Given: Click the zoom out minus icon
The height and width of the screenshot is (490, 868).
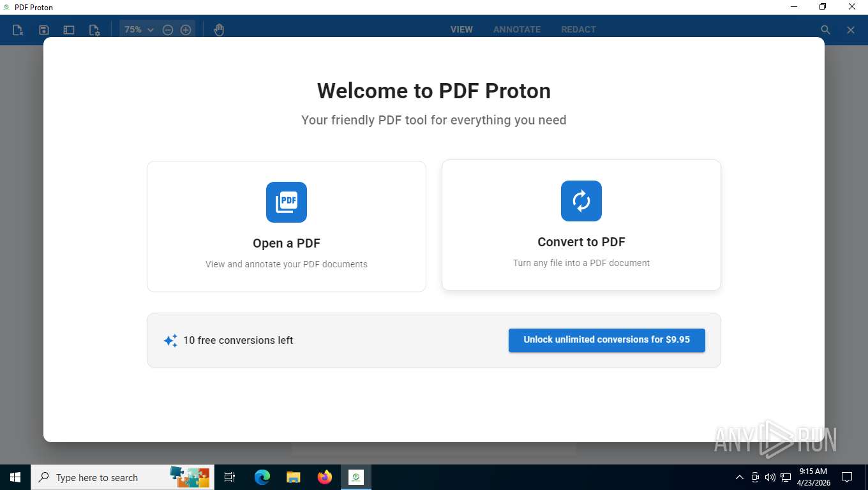Looking at the screenshot, I should point(168,30).
